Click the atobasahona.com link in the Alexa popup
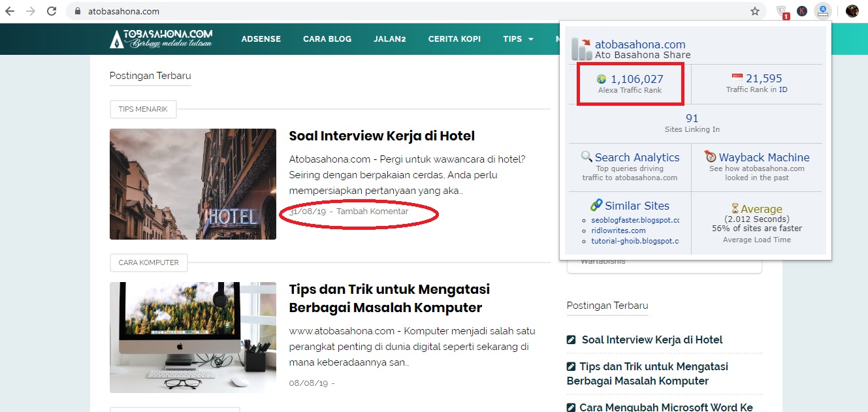The image size is (868, 412). pos(640,44)
